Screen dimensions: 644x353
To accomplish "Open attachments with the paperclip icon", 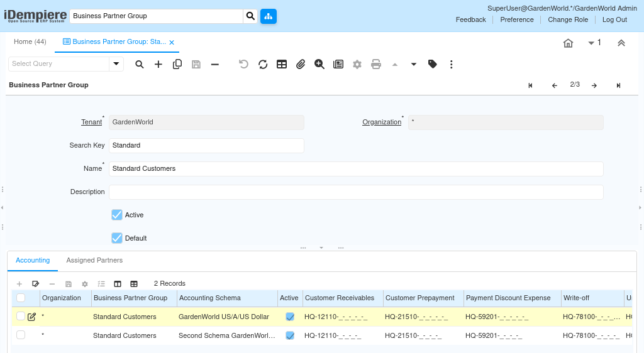I will [301, 64].
